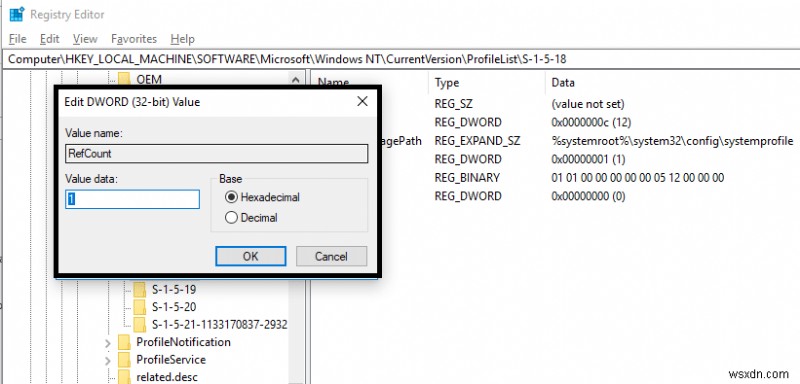Open the Edit menu
This screenshot has width=800, height=384.
click(x=49, y=39)
